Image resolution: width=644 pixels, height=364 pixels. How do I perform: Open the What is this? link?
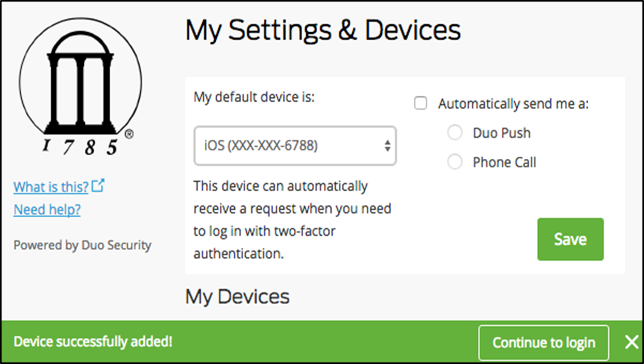(51, 186)
